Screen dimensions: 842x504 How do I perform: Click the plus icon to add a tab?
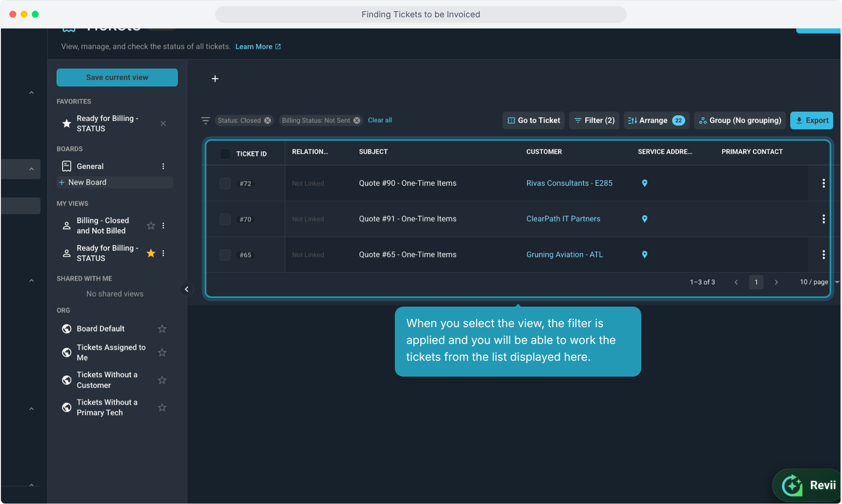click(x=215, y=79)
